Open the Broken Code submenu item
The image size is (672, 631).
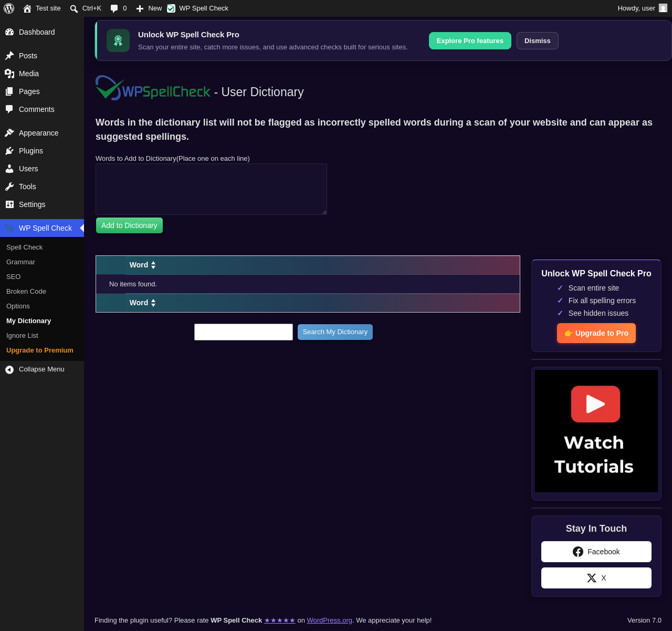point(26,291)
